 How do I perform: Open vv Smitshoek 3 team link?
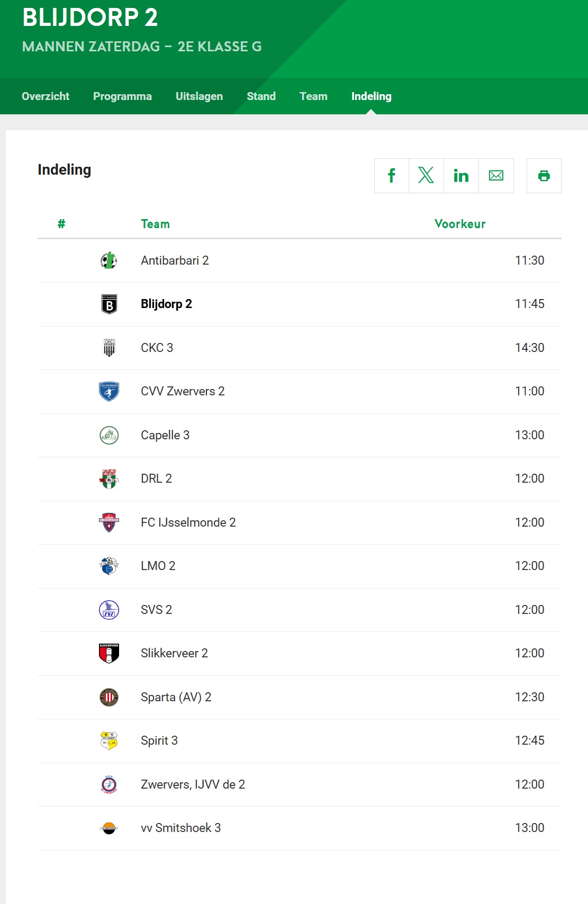point(181,828)
